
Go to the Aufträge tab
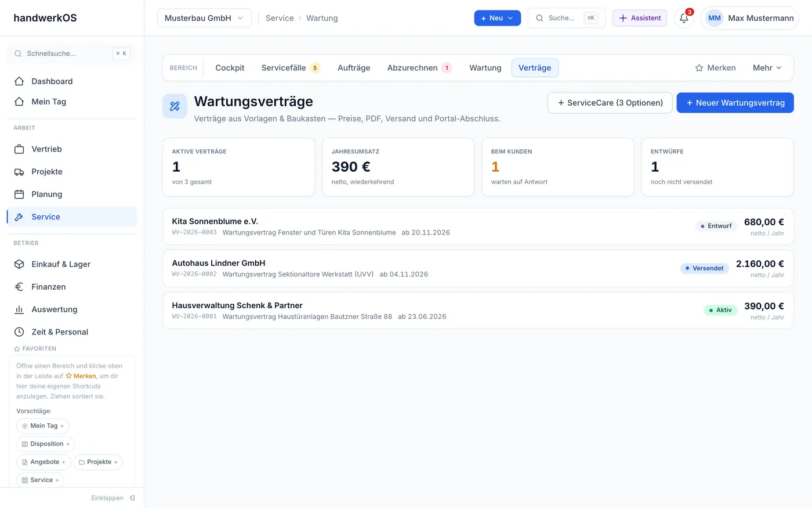[354, 68]
